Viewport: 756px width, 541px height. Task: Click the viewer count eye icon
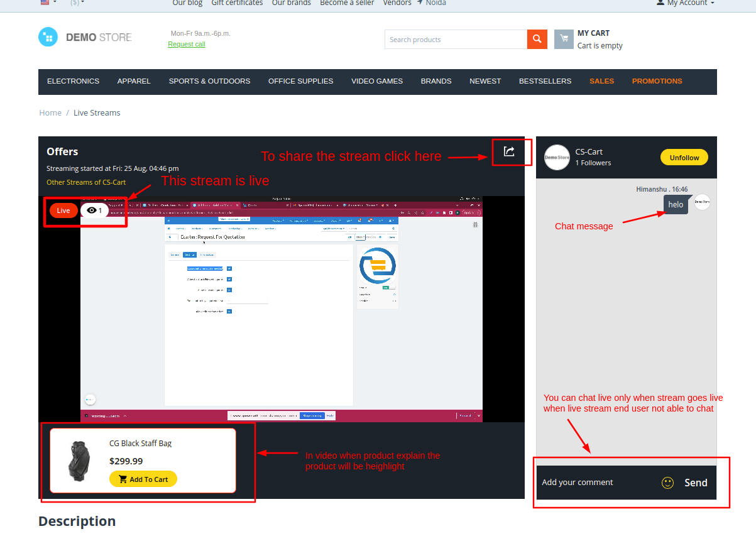(x=92, y=210)
